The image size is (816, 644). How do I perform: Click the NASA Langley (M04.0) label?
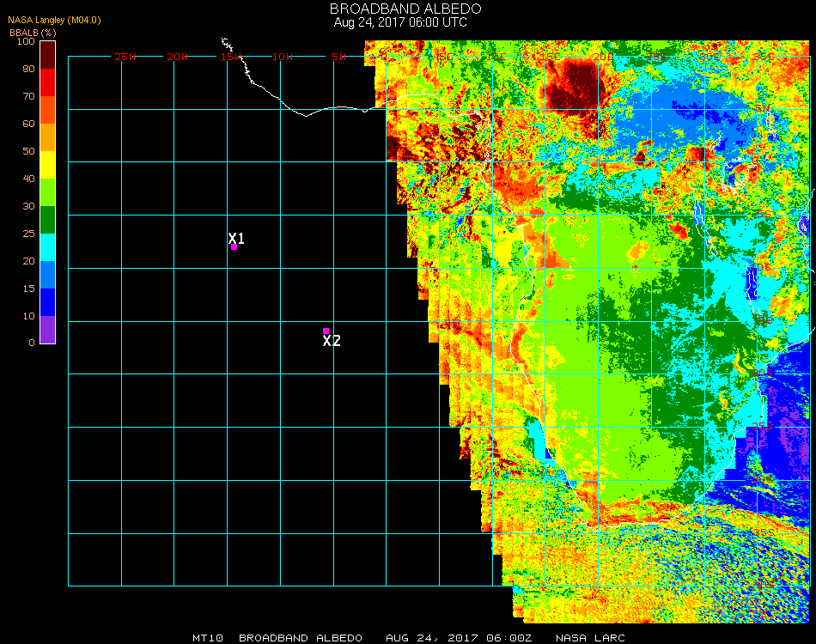tap(54, 21)
